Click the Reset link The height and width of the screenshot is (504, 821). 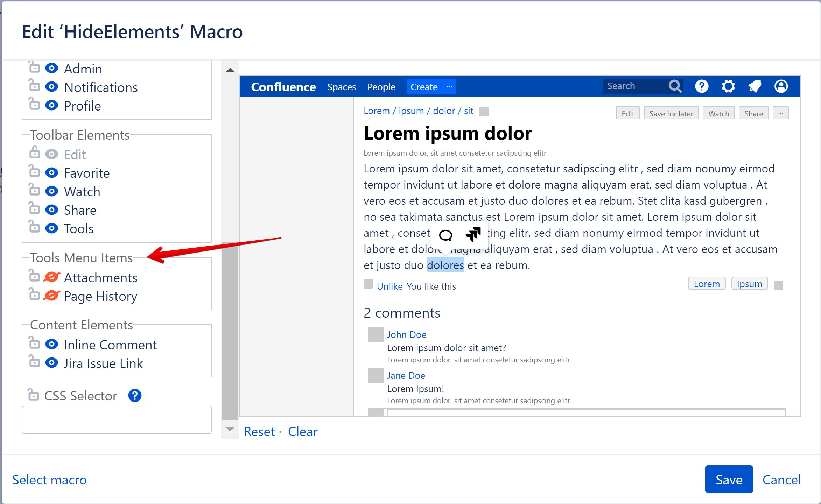point(259,432)
